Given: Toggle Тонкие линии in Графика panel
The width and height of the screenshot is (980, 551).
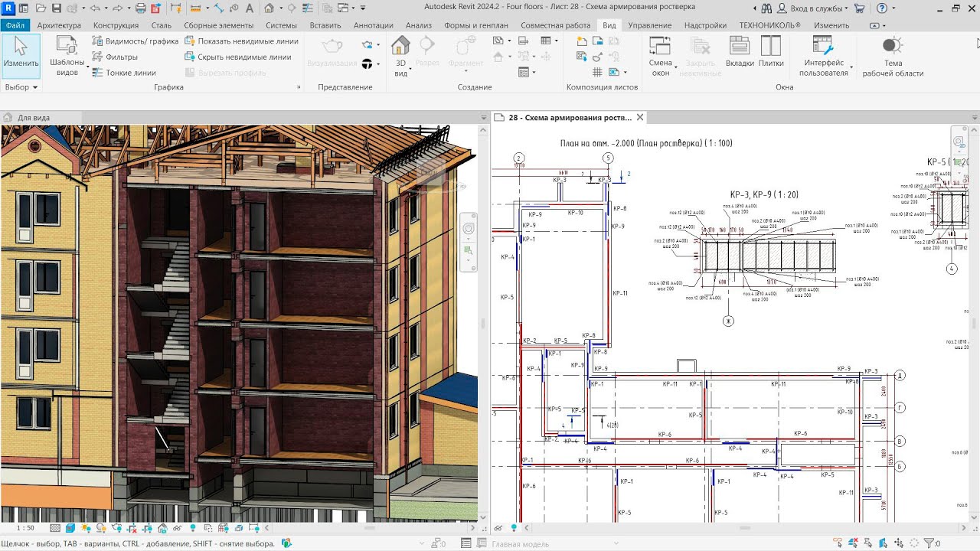Looking at the screenshot, I should [124, 73].
